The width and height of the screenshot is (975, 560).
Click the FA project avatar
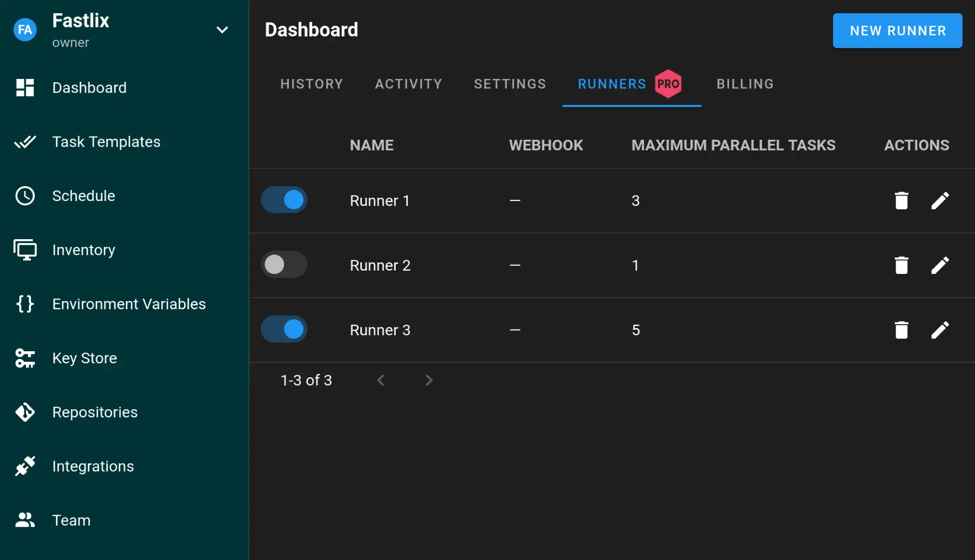click(x=25, y=30)
